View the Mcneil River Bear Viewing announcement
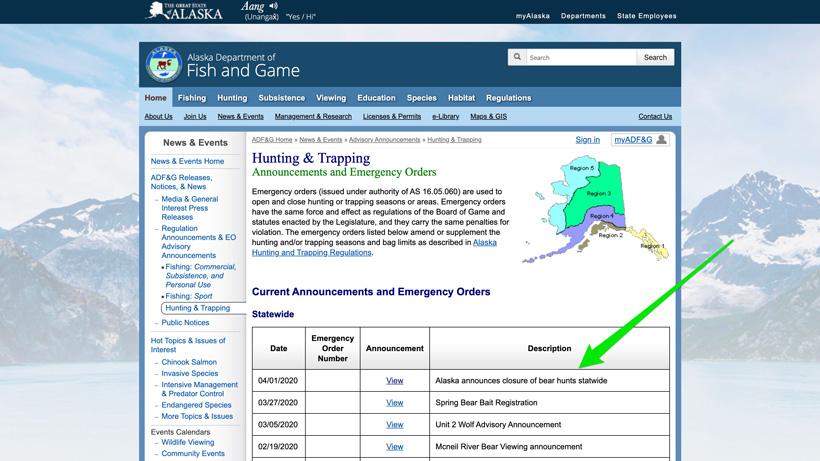The width and height of the screenshot is (820, 461). coord(394,446)
